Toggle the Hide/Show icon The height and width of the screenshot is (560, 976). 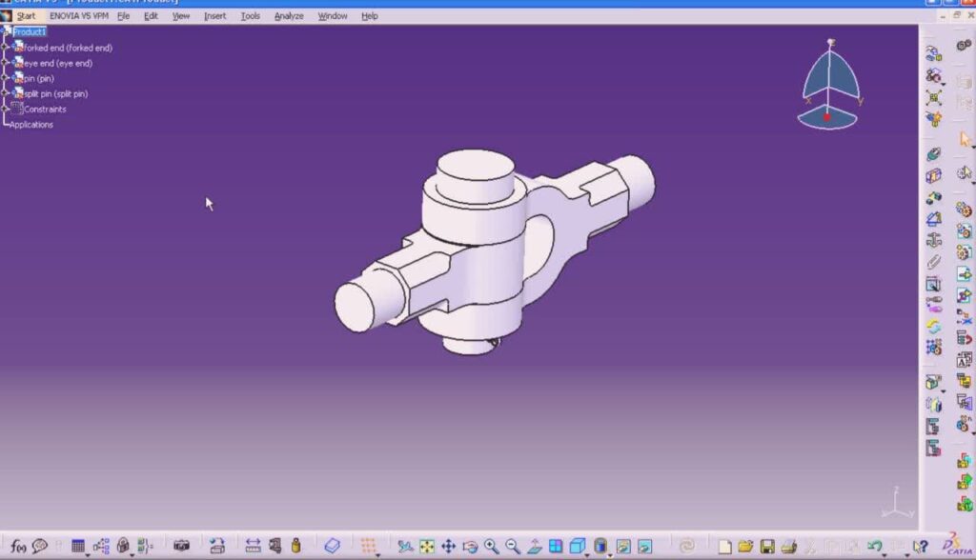(x=623, y=547)
